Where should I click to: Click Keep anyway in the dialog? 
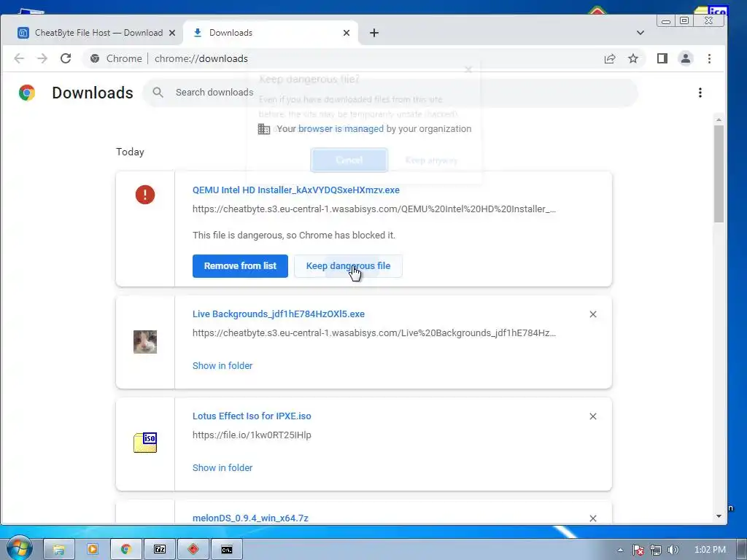(x=431, y=160)
